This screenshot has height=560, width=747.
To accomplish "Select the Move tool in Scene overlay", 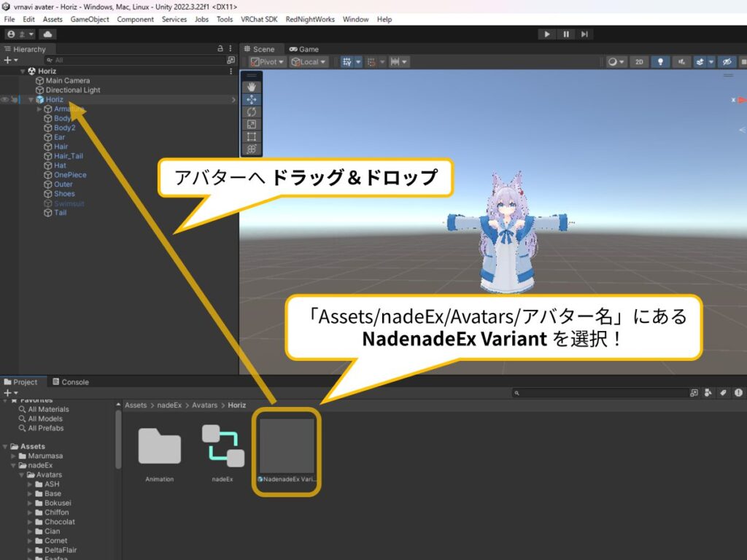I will coord(251,99).
